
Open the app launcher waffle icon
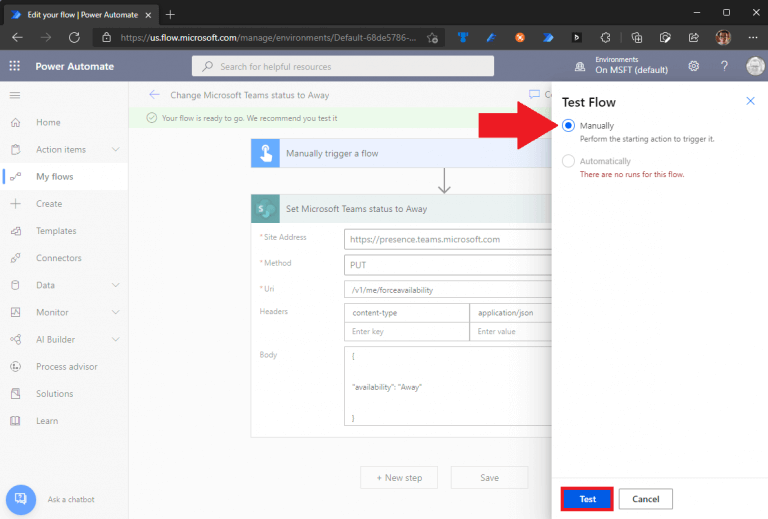(x=15, y=66)
